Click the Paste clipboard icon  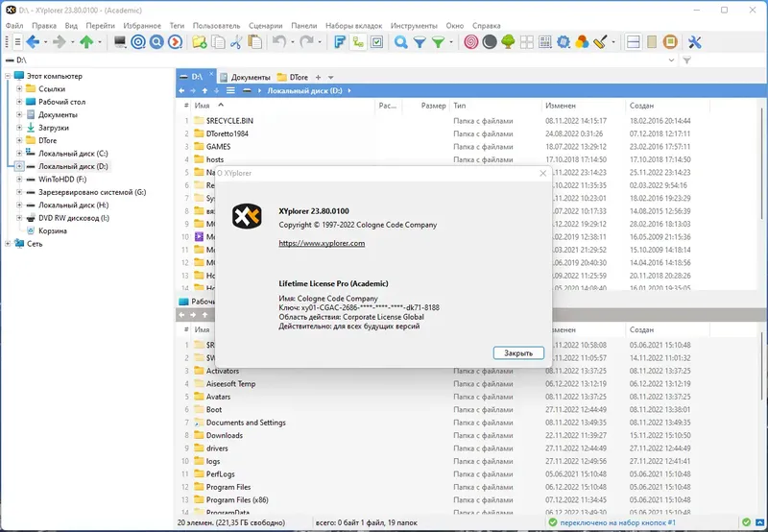point(254,42)
